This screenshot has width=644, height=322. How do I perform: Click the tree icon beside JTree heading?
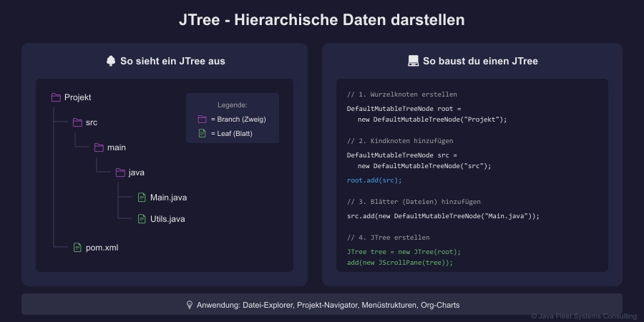click(111, 62)
